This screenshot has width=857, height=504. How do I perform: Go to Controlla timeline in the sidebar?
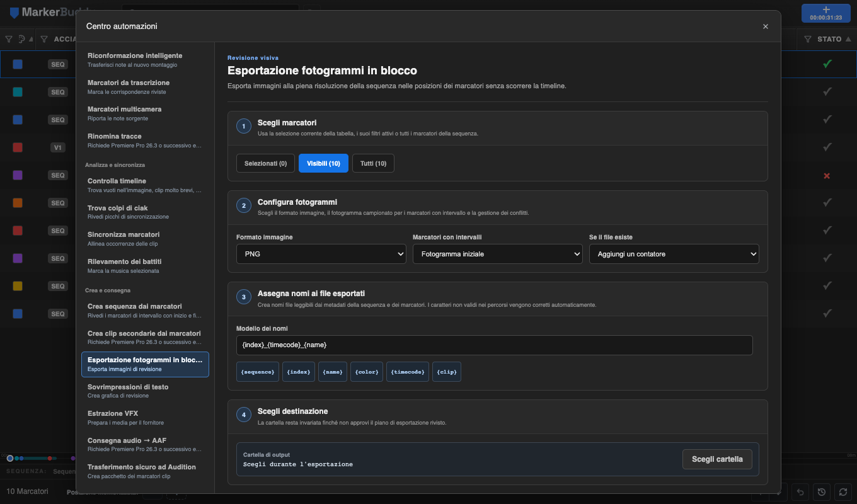[x=145, y=185]
